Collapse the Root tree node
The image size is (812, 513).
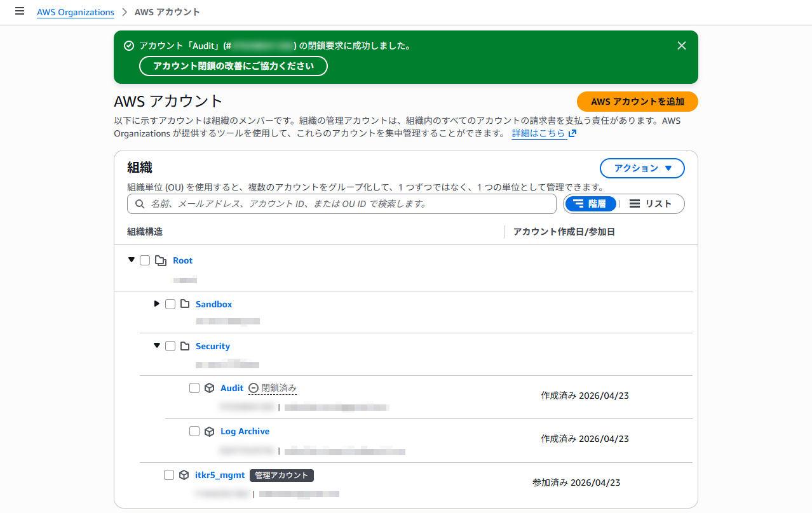pos(132,260)
